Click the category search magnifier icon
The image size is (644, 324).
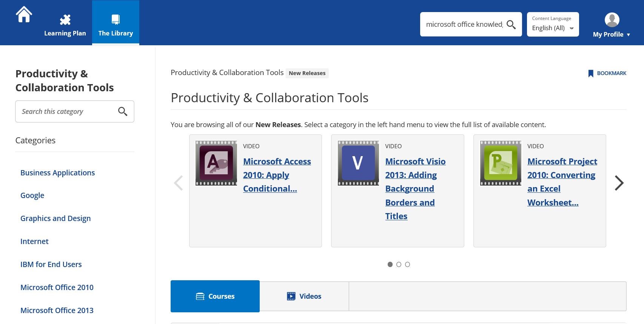click(123, 111)
